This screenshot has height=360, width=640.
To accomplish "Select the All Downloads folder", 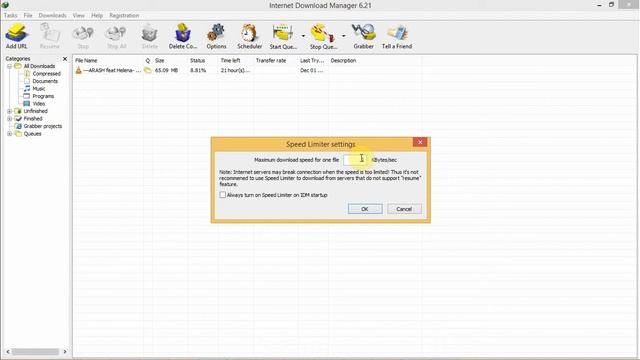I will click(x=39, y=66).
